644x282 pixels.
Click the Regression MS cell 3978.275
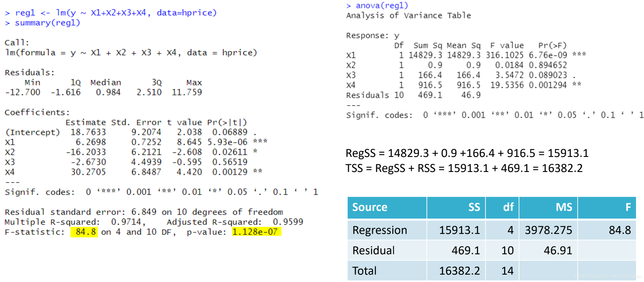click(x=548, y=230)
